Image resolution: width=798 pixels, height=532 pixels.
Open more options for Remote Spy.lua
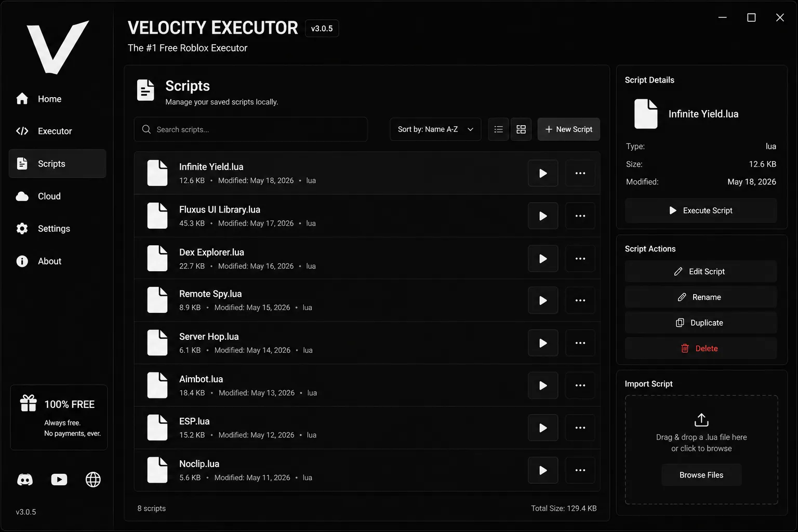click(580, 300)
